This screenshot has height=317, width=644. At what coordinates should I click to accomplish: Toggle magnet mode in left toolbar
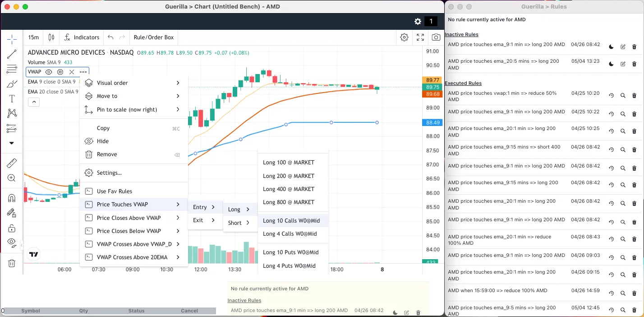point(12,198)
